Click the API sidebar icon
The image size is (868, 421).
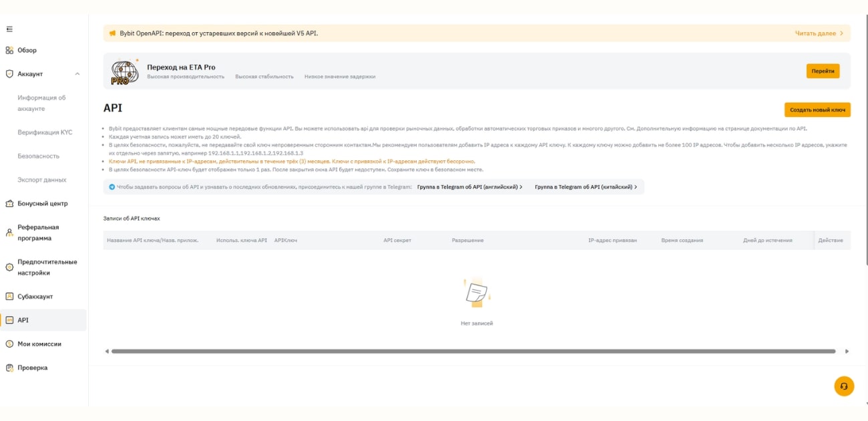[x=9, y=320]
